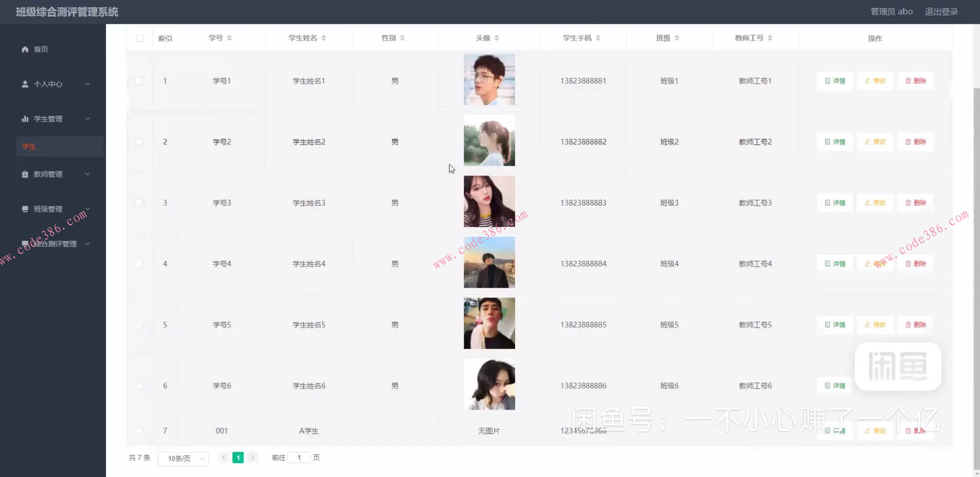This screenshot has width=980, height=477.
Task: Click 修改 on 学号3 row
Action: [x=875, y=203]
